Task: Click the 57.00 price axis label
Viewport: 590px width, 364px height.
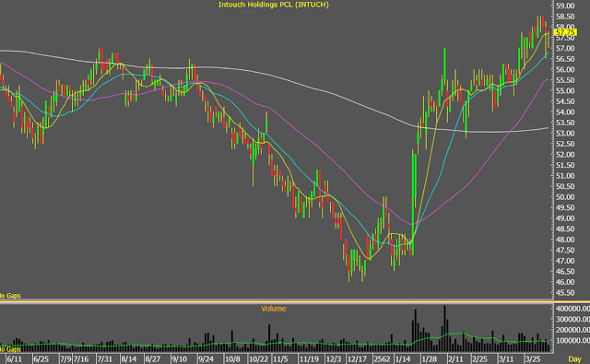Action: pos(565,49)
